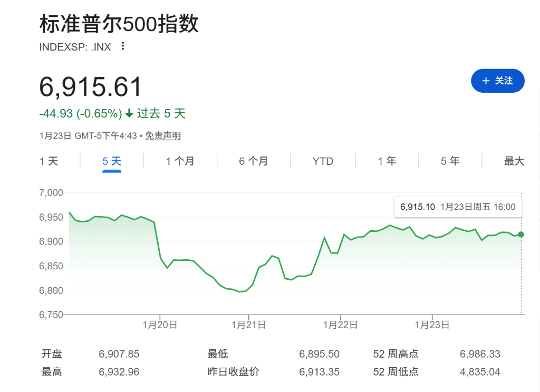
Task: View the 1 年 chart range
Action: (x=387, y=161)
